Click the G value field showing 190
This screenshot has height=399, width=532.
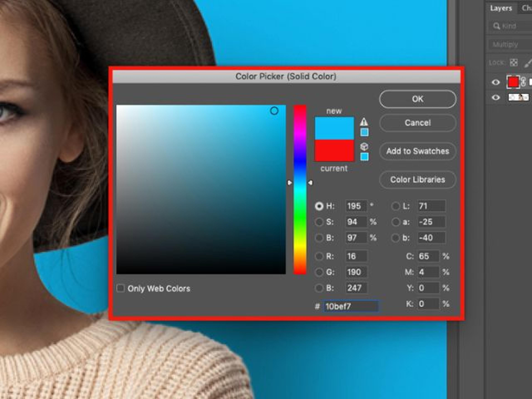tap(356, 272)
